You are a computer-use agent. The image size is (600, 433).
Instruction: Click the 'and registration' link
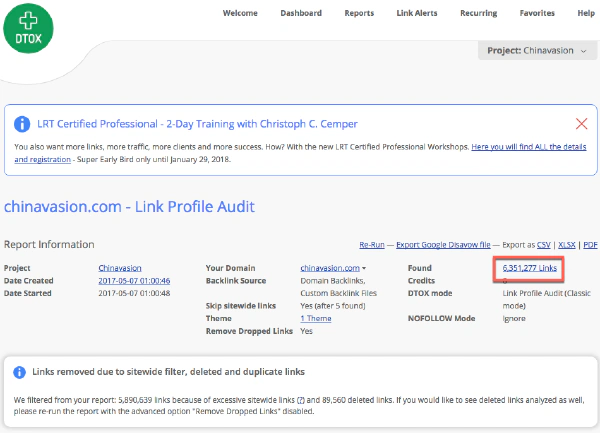42,160
